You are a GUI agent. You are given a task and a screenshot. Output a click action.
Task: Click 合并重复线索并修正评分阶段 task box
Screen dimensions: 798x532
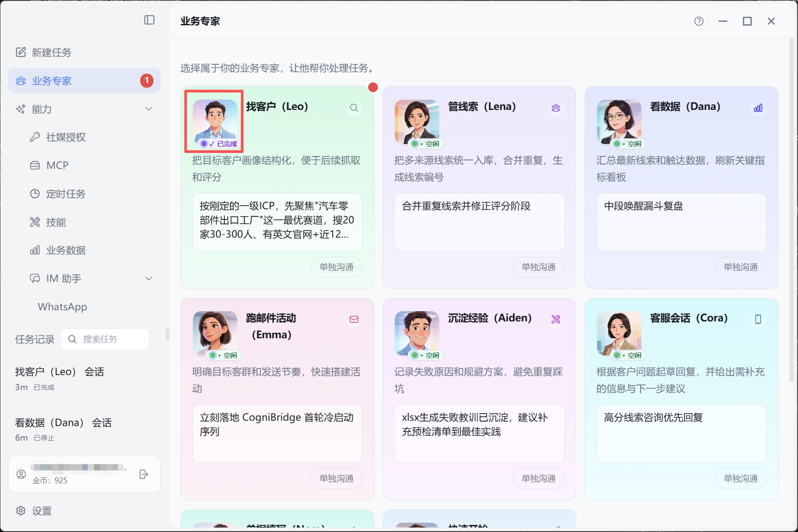pyautogui.click(x=480, y=222)
